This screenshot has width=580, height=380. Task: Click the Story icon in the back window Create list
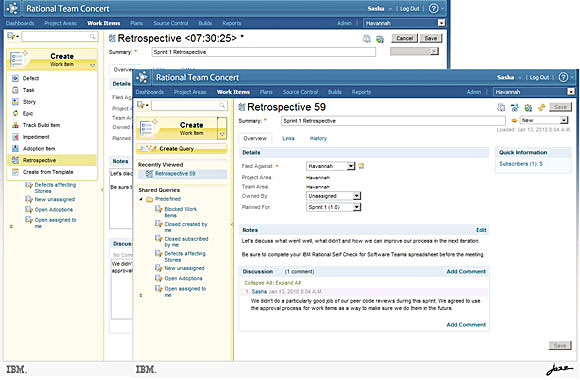pyautogui.click(x=15, y=102)
